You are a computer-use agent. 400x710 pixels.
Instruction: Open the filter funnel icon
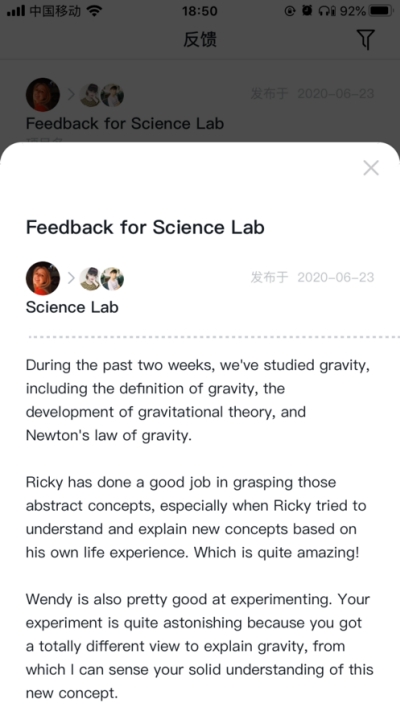point(366,40)
